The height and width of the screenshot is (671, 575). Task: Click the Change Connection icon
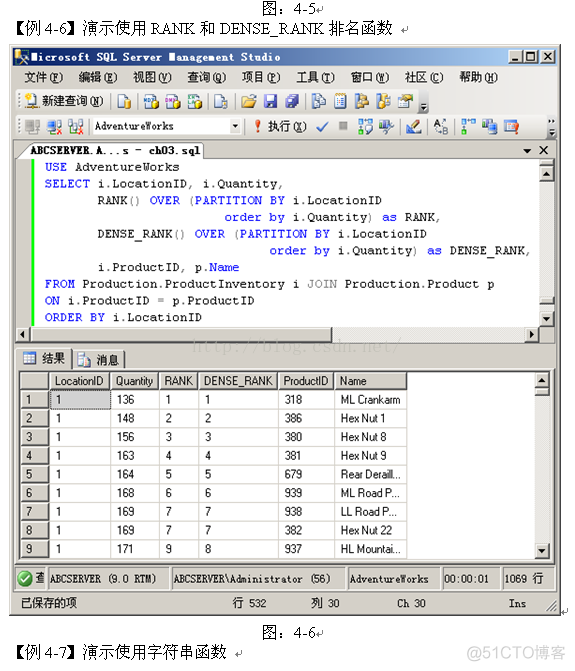[x=76, y=127]
